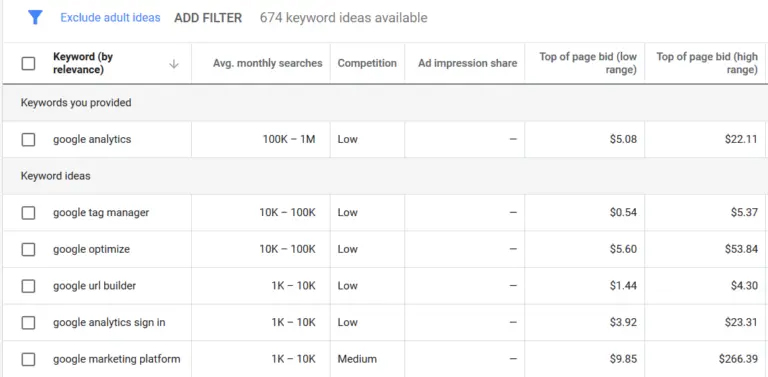768x377 pixels.
Task: Tick the google optimize row checkbox
Action: click(28, 249)
